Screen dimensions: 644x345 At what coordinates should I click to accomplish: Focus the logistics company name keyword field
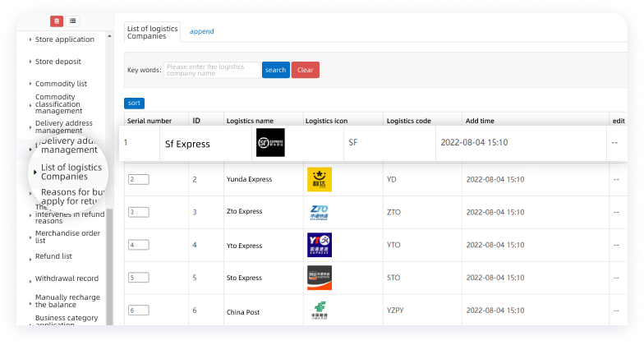click(212, 70)
